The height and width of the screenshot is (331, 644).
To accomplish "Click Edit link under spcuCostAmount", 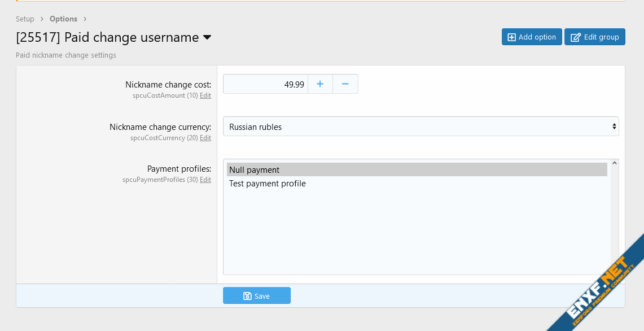I will 205,96.
